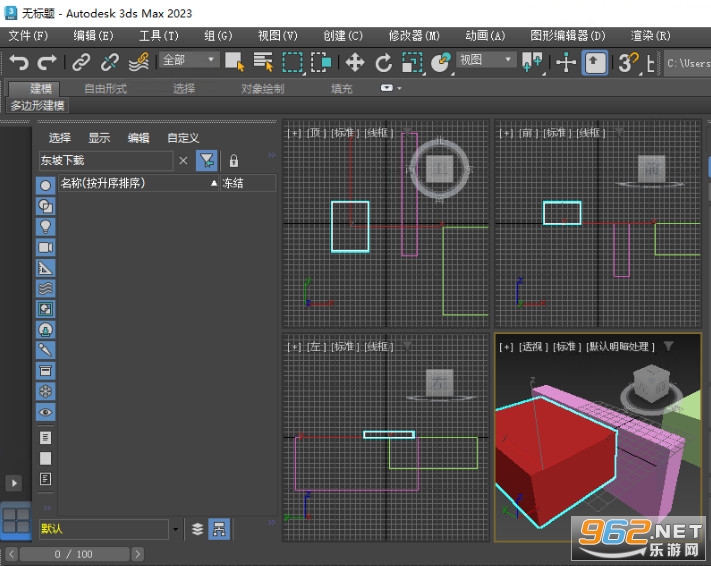Toggle Display Frozen Objects snowflake icon
Image resolution: width=711 pixels, height=566 pixels.
point(45,391)
